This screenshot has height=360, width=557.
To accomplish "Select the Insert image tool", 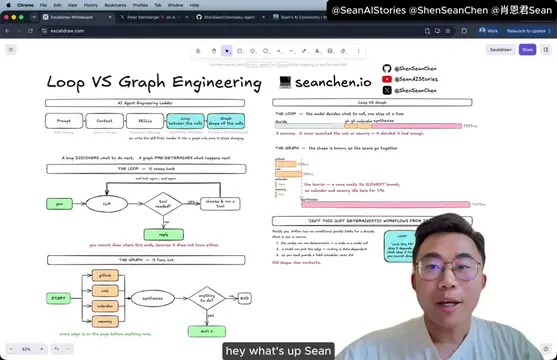I will [x=330, y=51].
